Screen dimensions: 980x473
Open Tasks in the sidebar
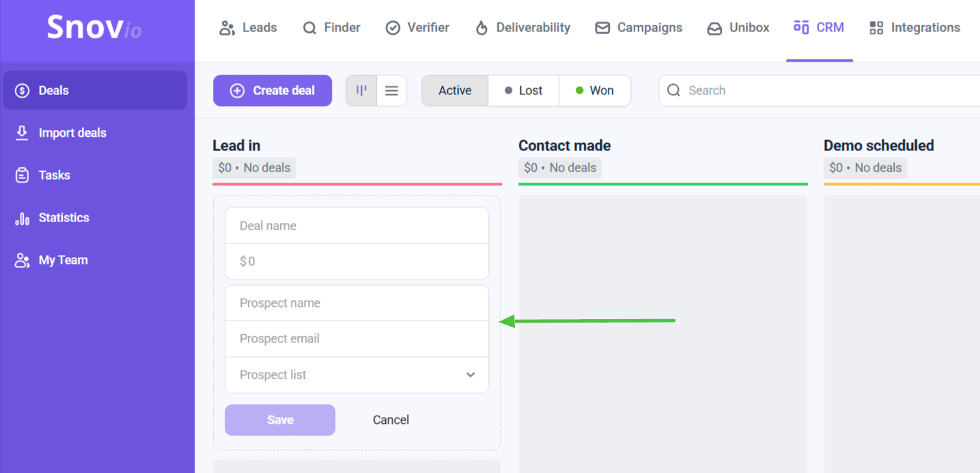(54, 175)
